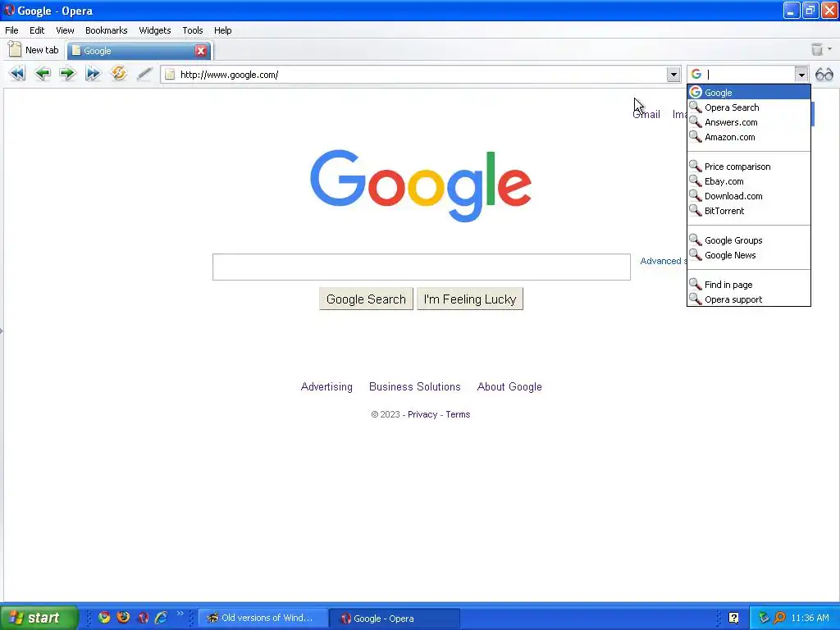Click the orange magnifier tray icon
Viewport: 840px width, 630px height.
click(779, 618)
